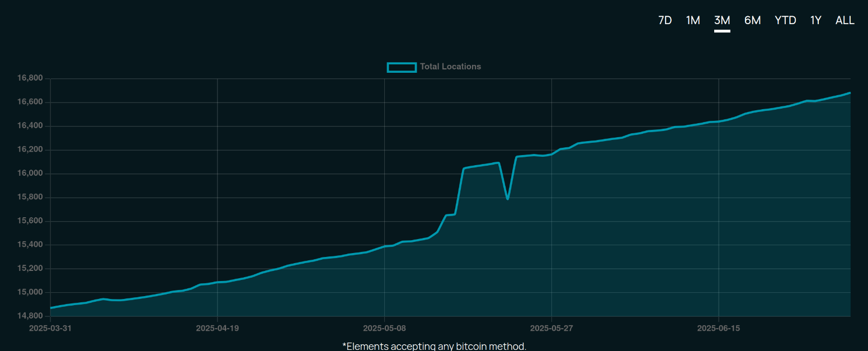Viewport: 868px width, 351px height.
Task: Click the 15,000 y-axis label
Action: 30,292
